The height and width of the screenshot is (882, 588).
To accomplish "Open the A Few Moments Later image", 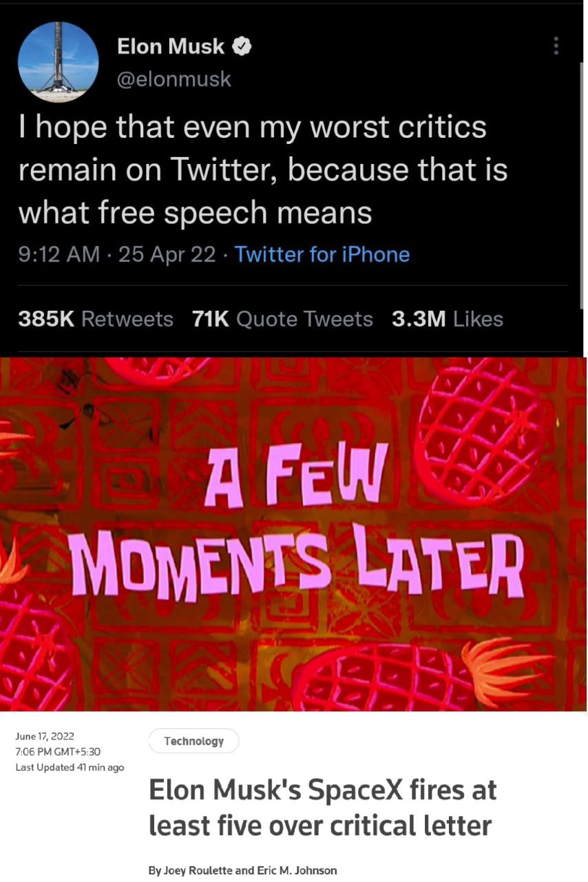I will click(x=293, y=534).
